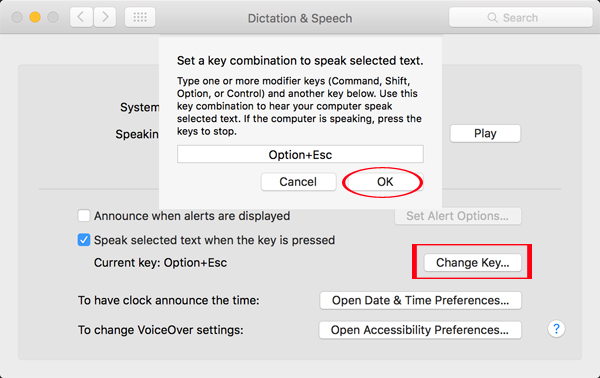Open Accessibility Preferences
The height and width of the screenshot is (378, 600).
[420, 330]
